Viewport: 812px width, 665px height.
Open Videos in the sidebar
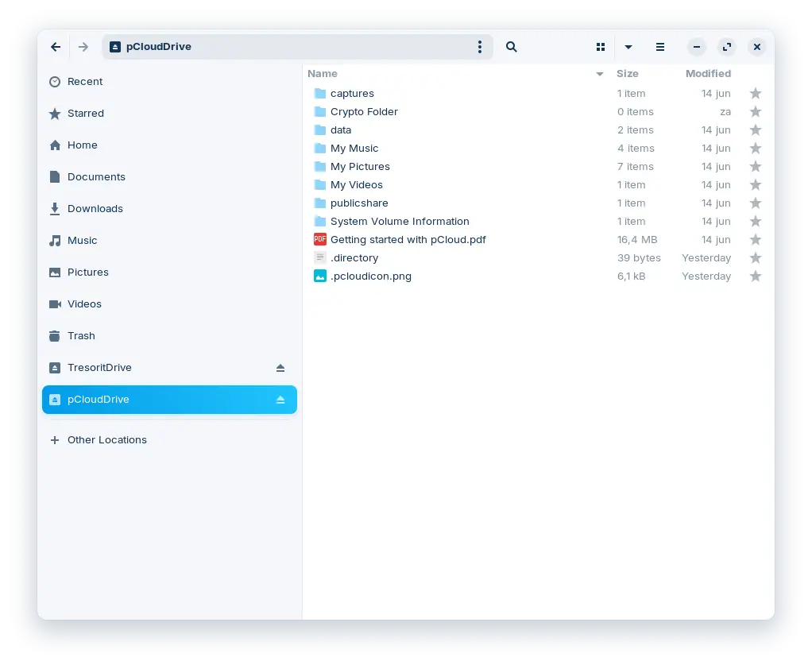[x=169, y=304]
